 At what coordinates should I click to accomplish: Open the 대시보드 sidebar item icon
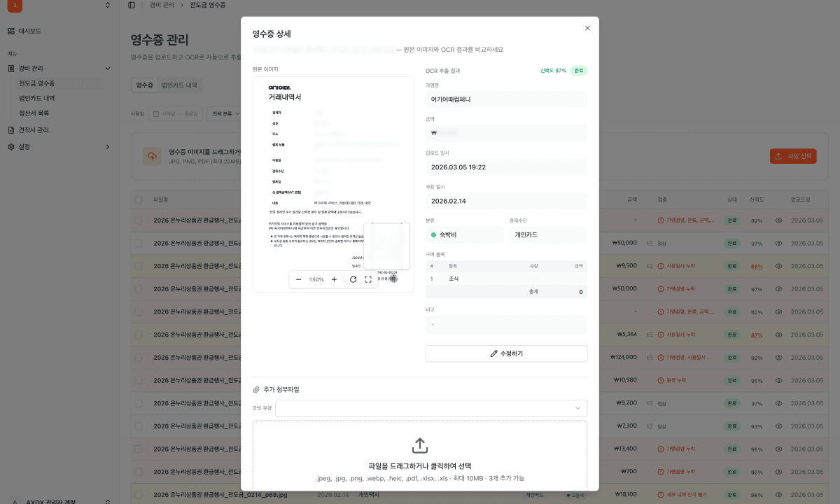pos(10,31)
